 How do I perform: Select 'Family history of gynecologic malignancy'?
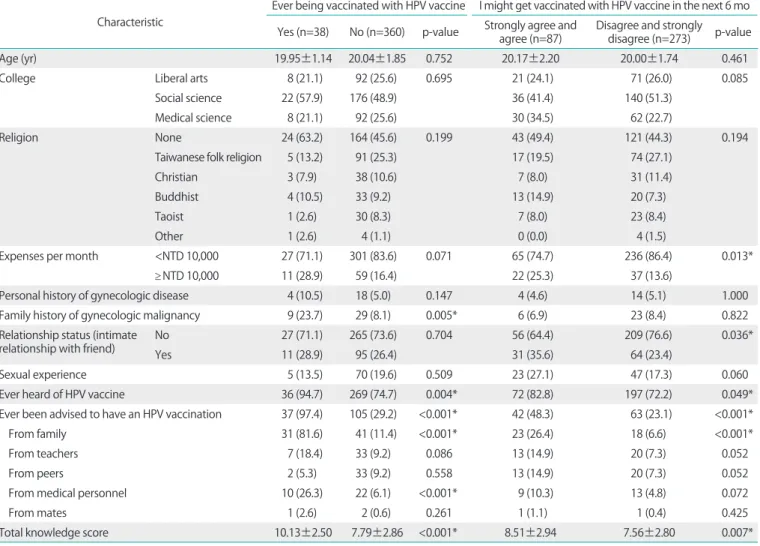100,316
